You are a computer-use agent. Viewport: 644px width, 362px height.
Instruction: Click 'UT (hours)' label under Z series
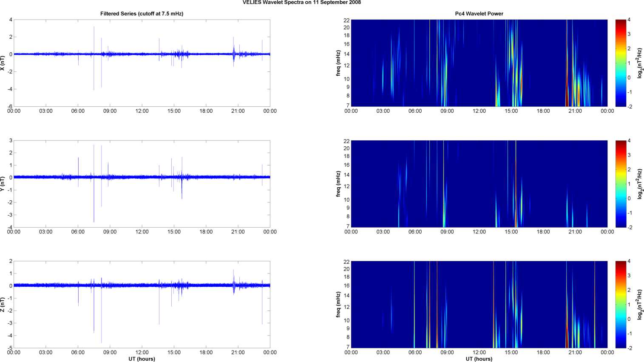(x=142, y=359)
